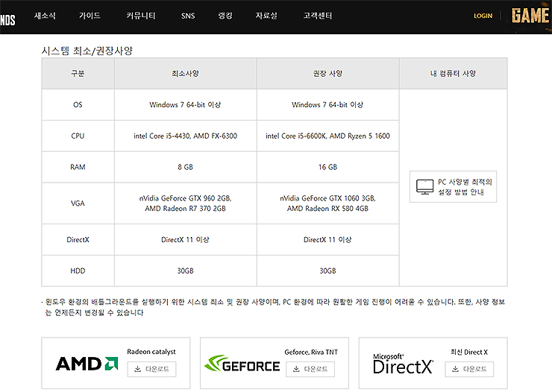The width and height of the screenshot is (552, 392).
Task: Click the 최신 Direct X label
Action: pyautogui.click(x=469, y=353)
